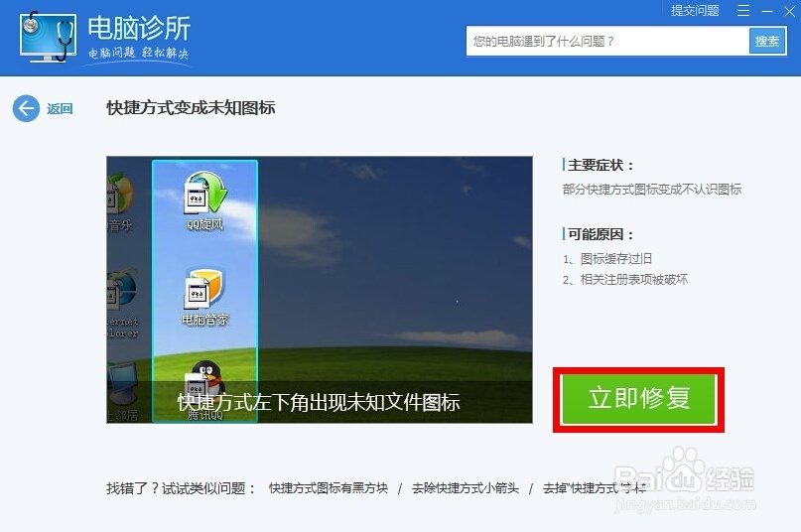Click caption 快捷方式左下角出现未知文件图标

tap(319, 402)
